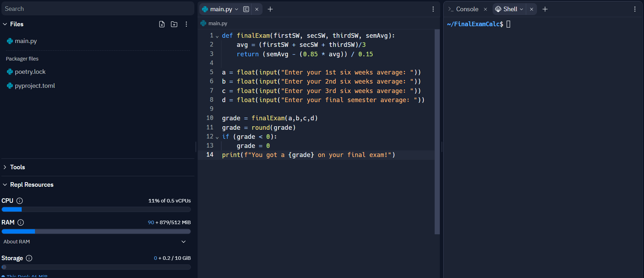Click the pyproject.toml file icon
This screenshot has width=644, height=278.
10,86
